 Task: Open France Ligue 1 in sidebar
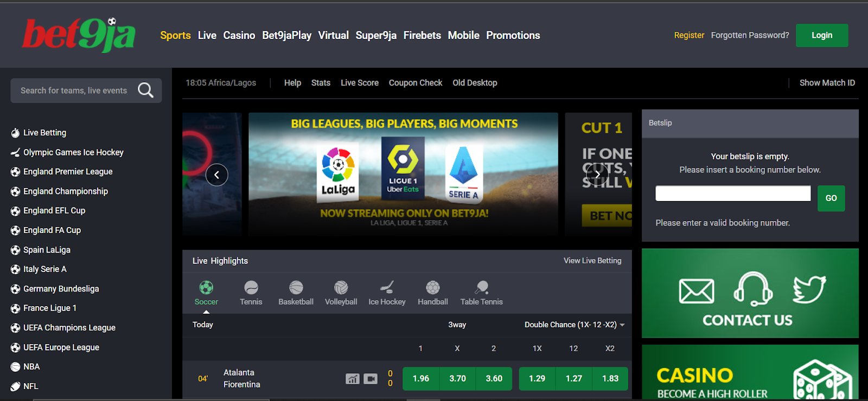click(x=50, y=308)
